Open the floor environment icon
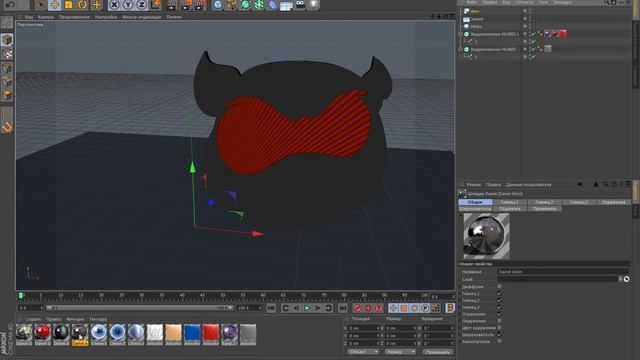Screen dimensions: 640x360 (x=286, y=5)
